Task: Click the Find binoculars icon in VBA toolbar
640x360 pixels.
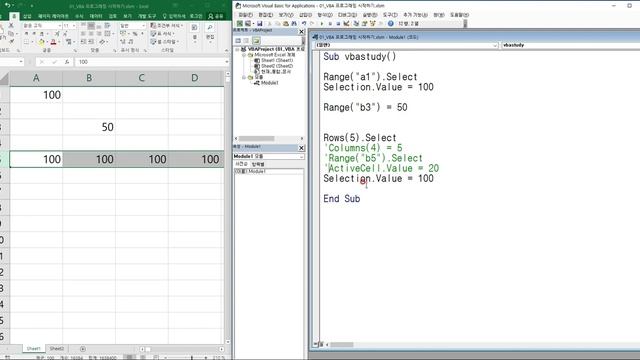Action: pos(294,24)
